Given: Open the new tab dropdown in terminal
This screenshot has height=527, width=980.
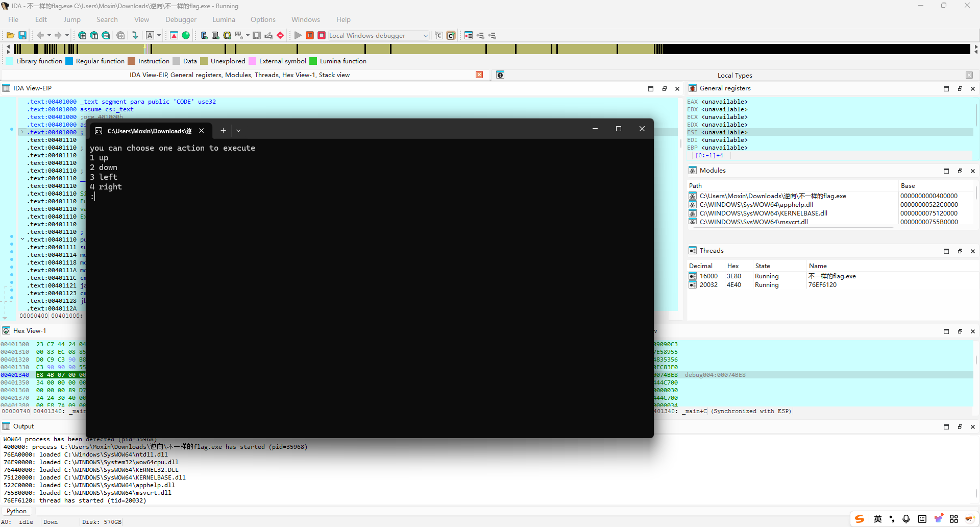Looking at the screenshot, I should point(238,131).
